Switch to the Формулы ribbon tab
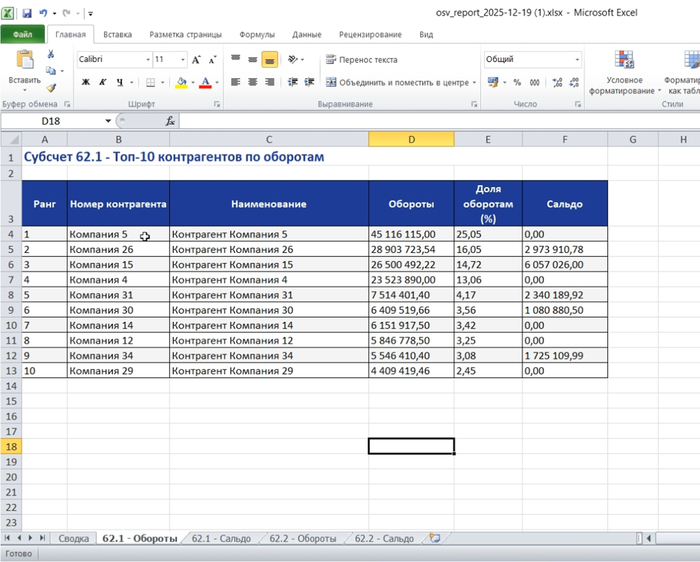The width and height of the screenshot is (700, 562). click(257, 34)
